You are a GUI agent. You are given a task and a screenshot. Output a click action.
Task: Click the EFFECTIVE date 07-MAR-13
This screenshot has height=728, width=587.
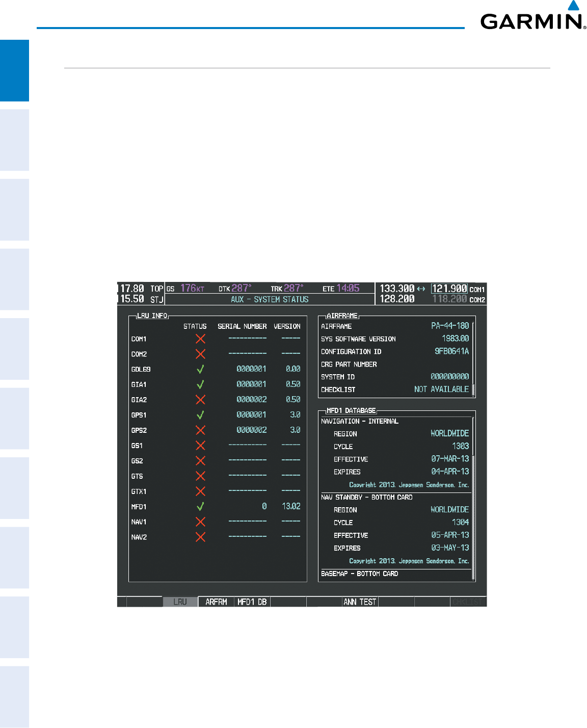tap(450, 459)
